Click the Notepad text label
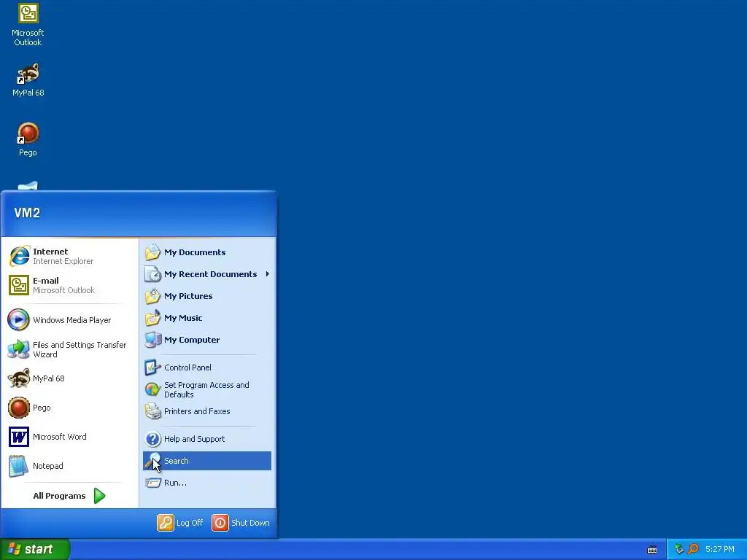747x560 pixels. point(47,466)
